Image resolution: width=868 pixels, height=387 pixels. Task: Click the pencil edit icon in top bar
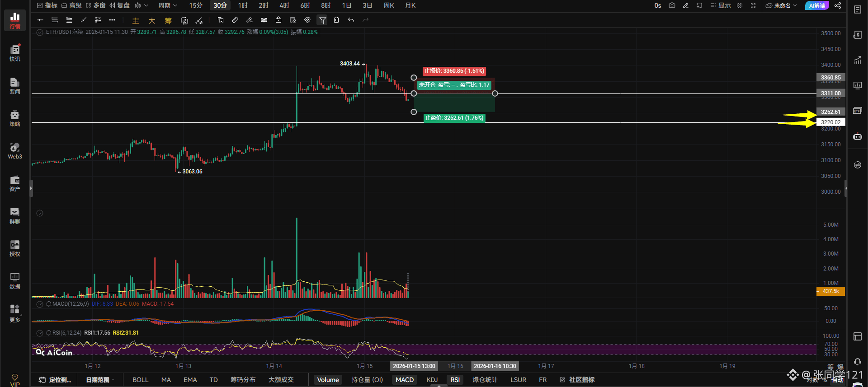686,5
